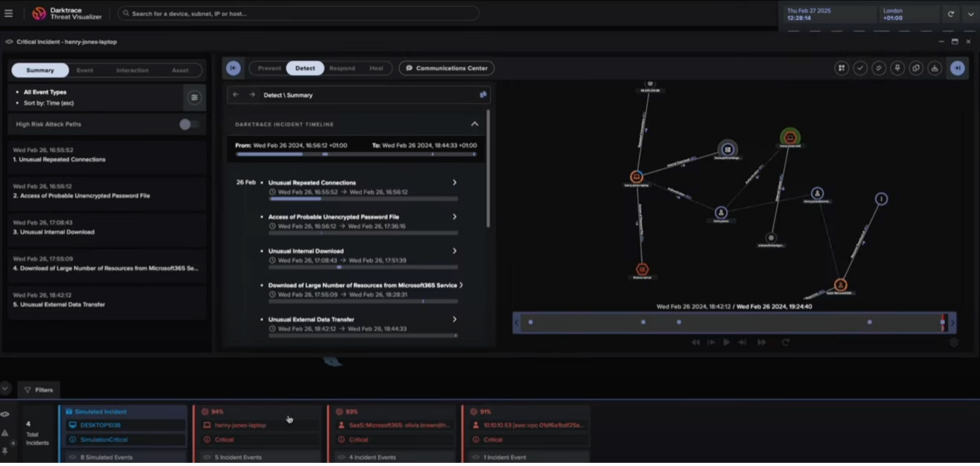
Task: Play the graph timeline
Action: click(726, 342)
